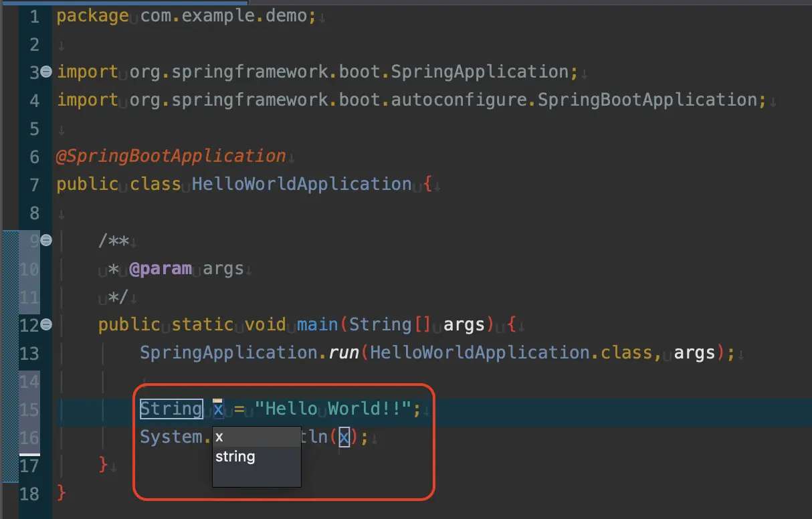Click the 'void' keyword on line 12

click(266, 324)
